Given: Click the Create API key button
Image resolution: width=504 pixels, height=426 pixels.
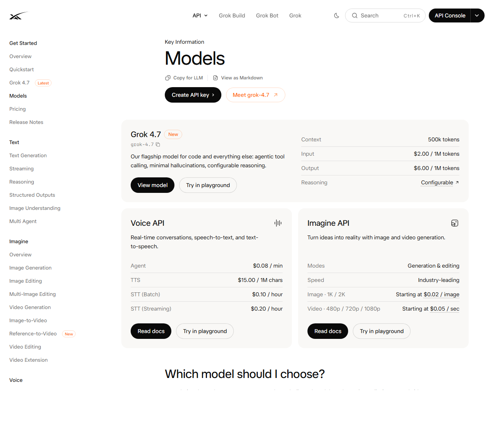Looking at the screenshot, I should pyautogui.click(x=193, y=95).
